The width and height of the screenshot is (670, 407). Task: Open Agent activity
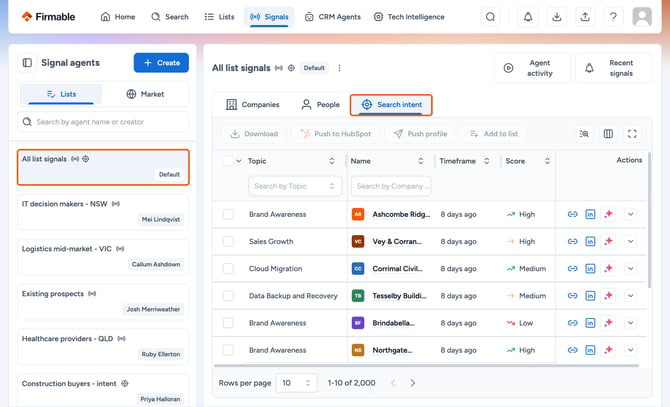click(532, 68)
